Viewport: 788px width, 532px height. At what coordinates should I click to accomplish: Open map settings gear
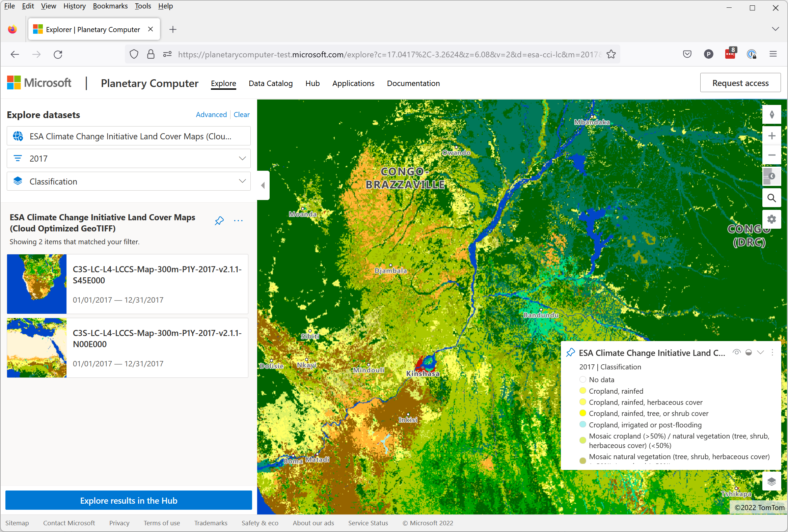pyautogui.click(x=771, y=219)
